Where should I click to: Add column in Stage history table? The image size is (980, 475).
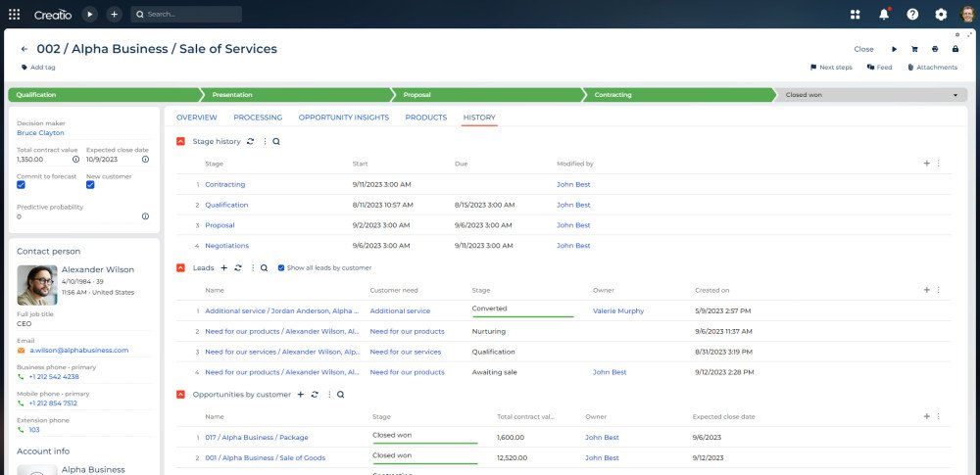(x=927, y=164)
